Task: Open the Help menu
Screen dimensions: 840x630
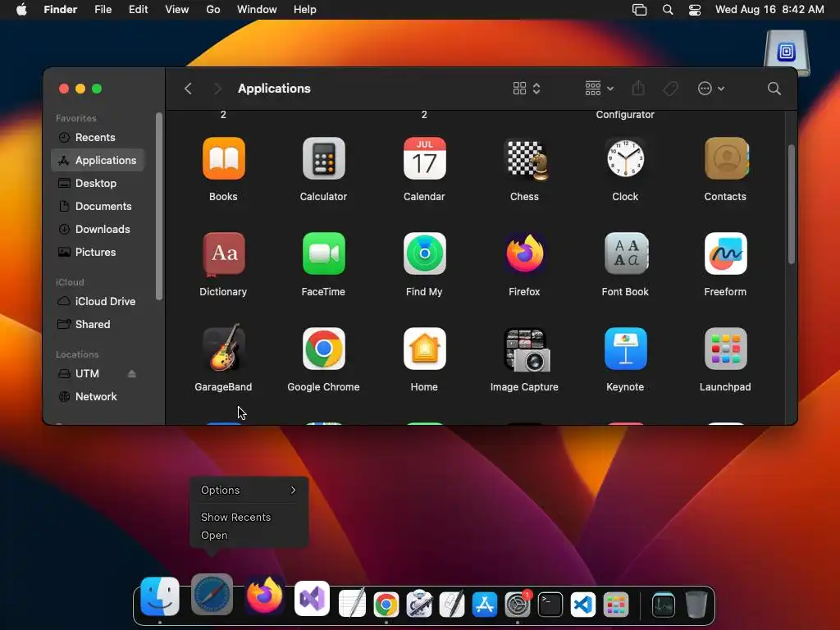Action: point(305,10)
